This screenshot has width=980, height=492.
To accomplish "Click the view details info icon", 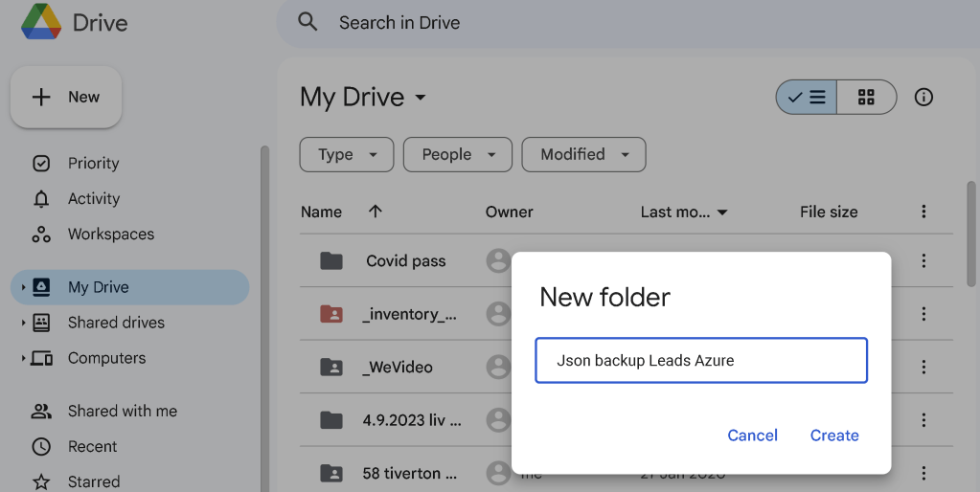I will click(923, 98).
